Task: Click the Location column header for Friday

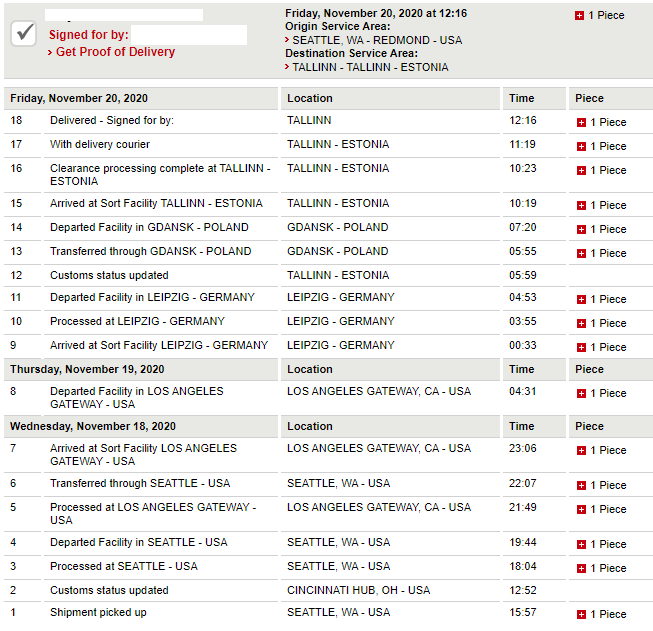Action: [x=310, y=98]
